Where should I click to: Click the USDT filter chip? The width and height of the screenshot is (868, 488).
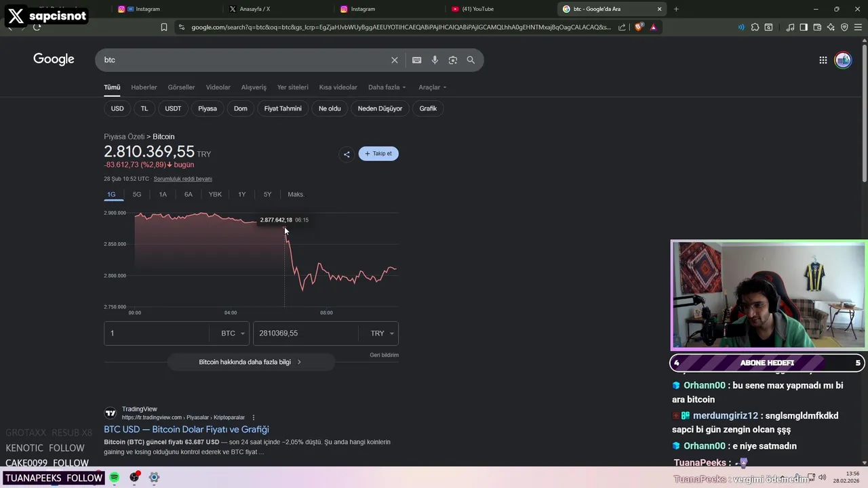click(173, 108)
